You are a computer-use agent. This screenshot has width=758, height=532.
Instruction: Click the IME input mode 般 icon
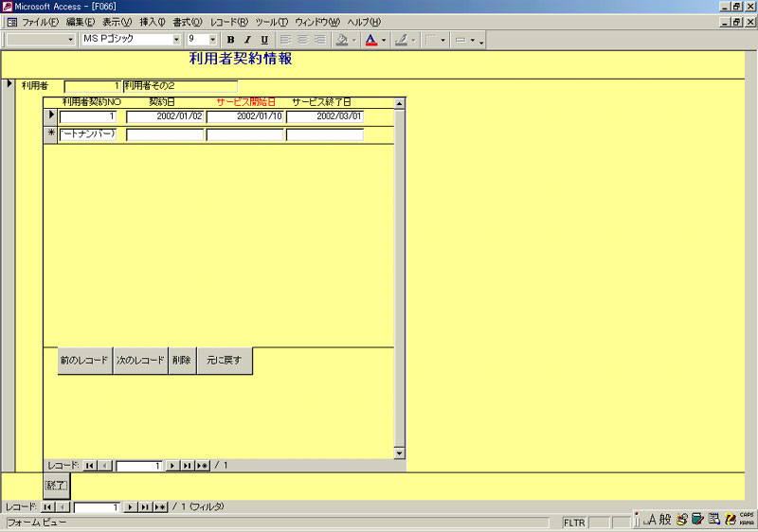[665, 519]
